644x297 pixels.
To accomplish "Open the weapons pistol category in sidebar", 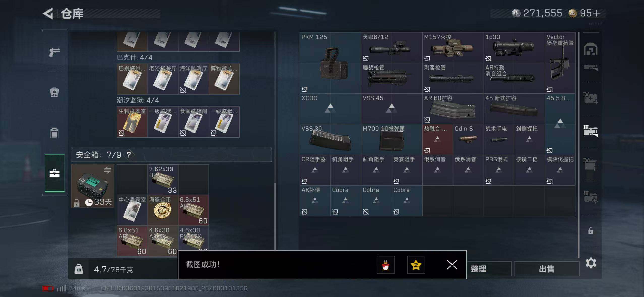I will pyautogui.click(x=54, y=52).
